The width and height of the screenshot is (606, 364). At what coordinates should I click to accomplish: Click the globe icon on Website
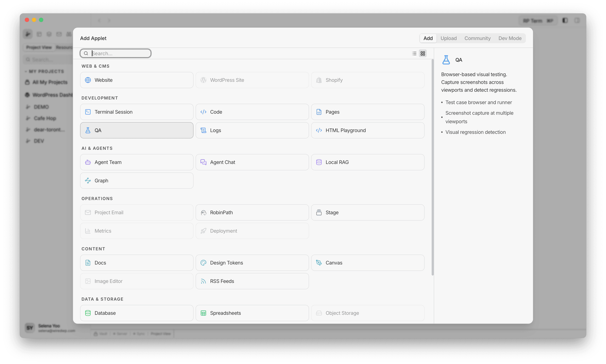point(88,80)
